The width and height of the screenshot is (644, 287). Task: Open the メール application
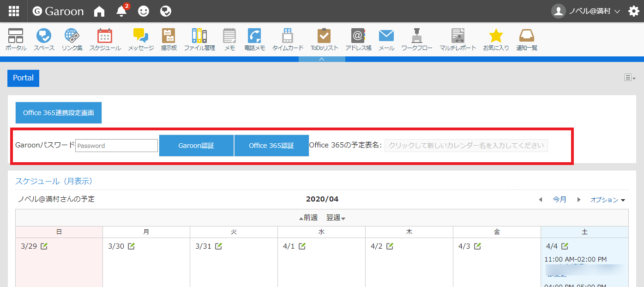tap(386, 39)
